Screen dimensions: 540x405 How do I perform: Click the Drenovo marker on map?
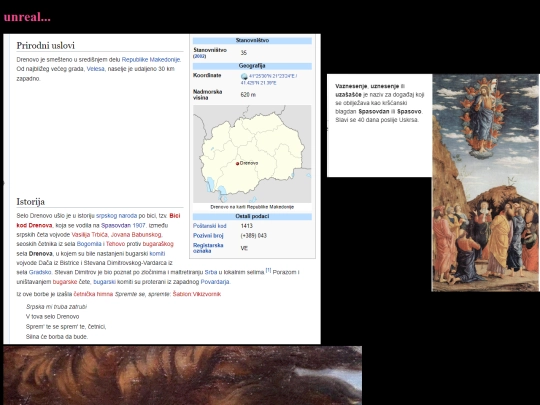237,164
